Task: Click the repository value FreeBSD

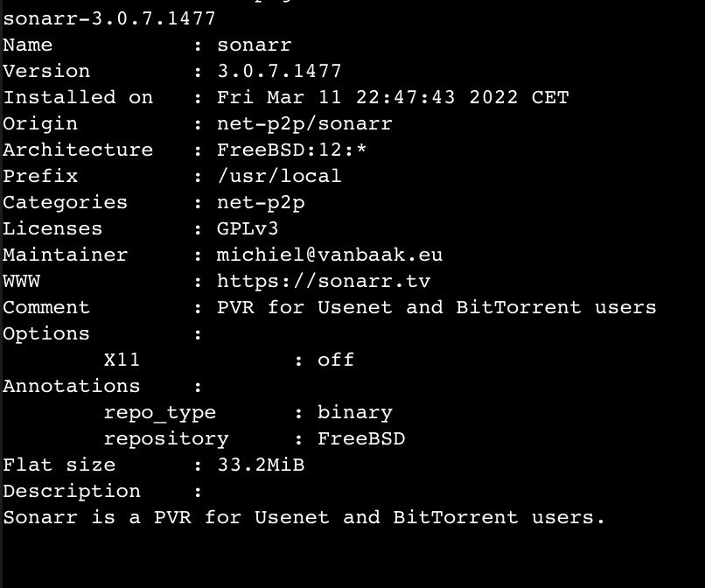Action: click(x=361, y=438)
